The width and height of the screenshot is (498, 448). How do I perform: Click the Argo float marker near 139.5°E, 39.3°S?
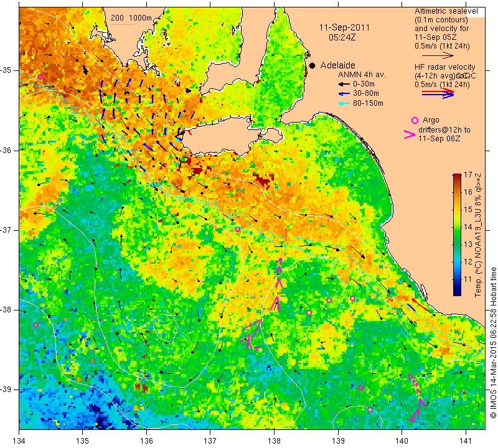(x=370, y=409)
